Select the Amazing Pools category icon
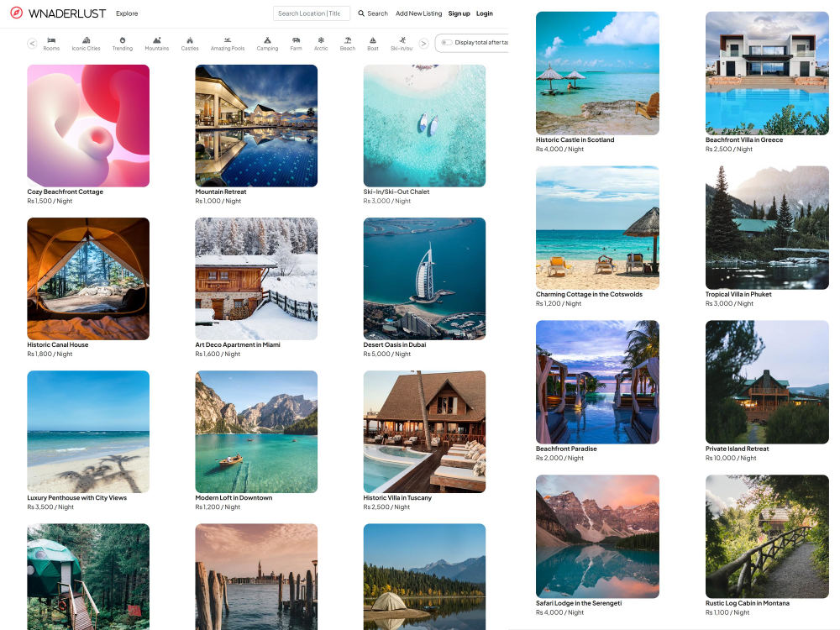Screen dimensions: 840x630 [x=228, y=40]
